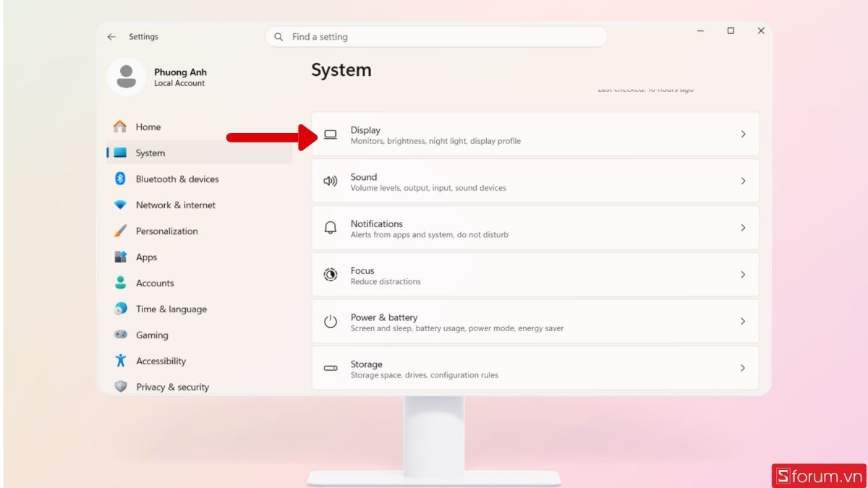Open Storage settings title
The width and height of the screenshot is (868, 488).
coord(366,364)
